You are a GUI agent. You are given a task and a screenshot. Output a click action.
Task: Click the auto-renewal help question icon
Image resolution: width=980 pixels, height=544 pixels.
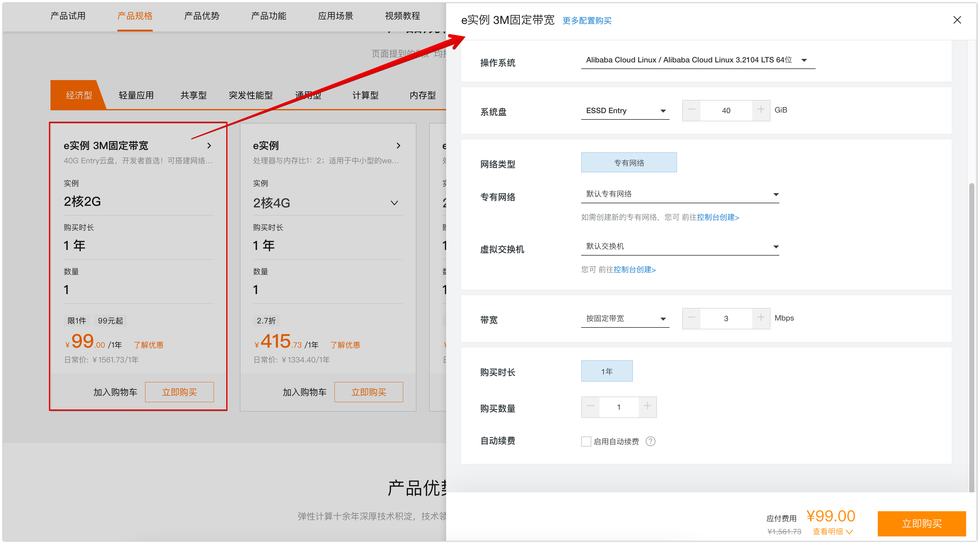(x=651, y=441)
